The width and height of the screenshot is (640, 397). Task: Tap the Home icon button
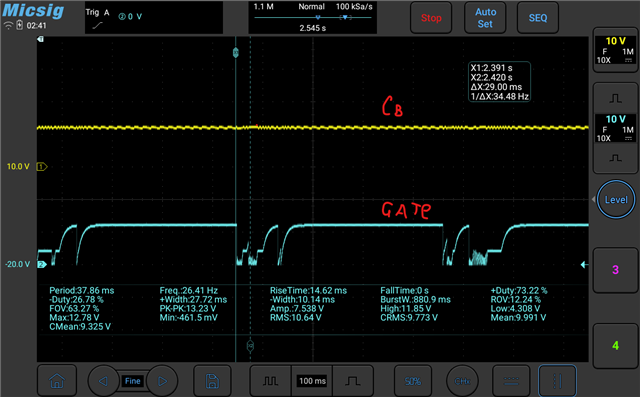click(x=57, y=381)
